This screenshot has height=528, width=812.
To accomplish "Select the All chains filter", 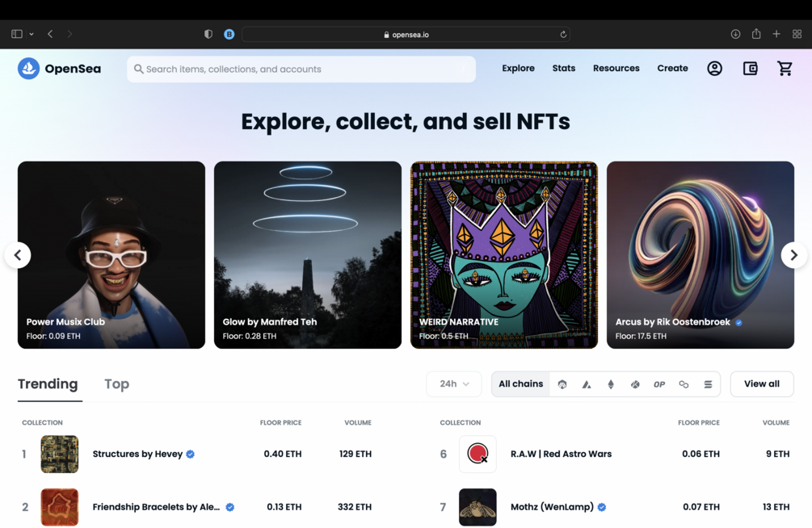I will pyautogui.click(x=521, y=384).
